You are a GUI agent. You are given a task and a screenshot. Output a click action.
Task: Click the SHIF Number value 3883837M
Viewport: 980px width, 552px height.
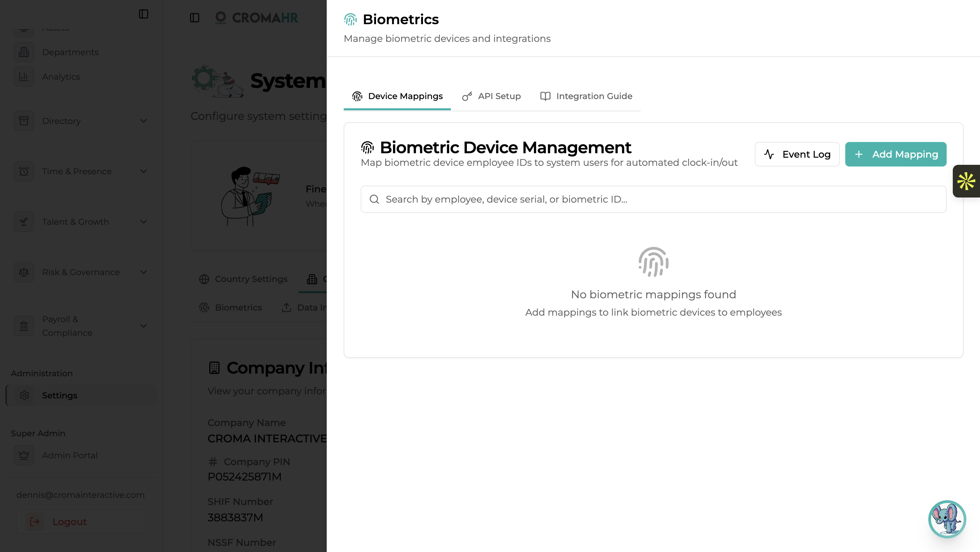[235, 518]
